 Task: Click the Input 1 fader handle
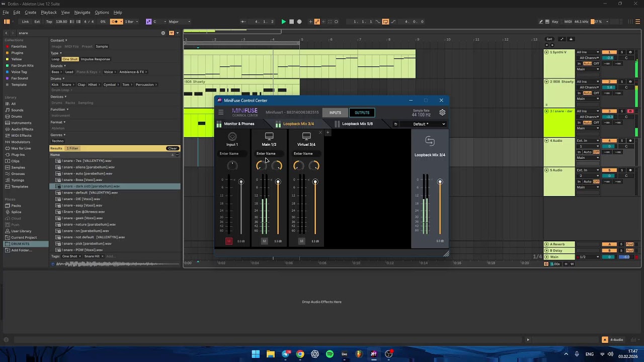point(241,182)
